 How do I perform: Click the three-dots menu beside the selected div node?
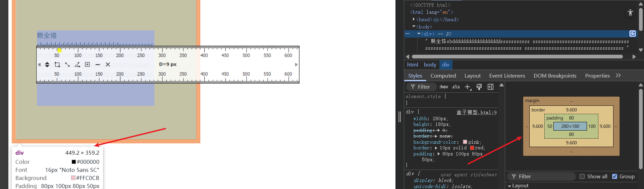(x=408, y=34)
